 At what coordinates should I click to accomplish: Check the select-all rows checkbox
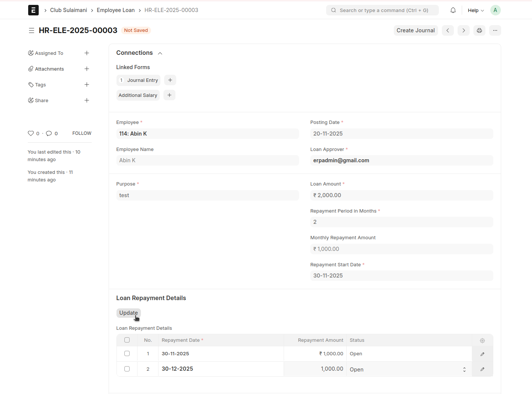coord(127,340)
